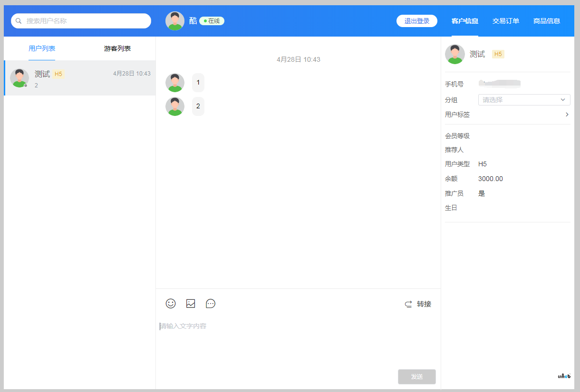
Task: Click the avatar beside message 2
Action: [x=175, y=106]
